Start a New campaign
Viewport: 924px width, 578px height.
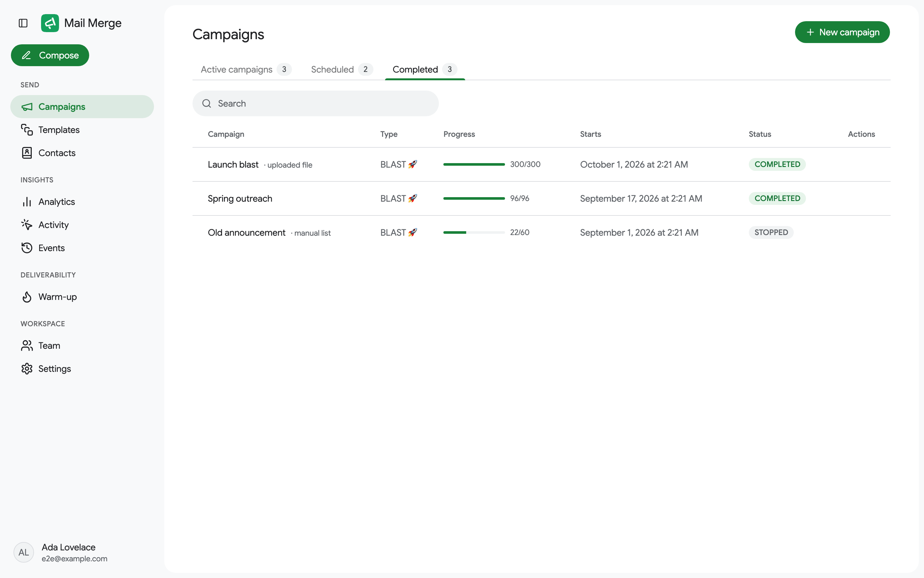(842, 32)
